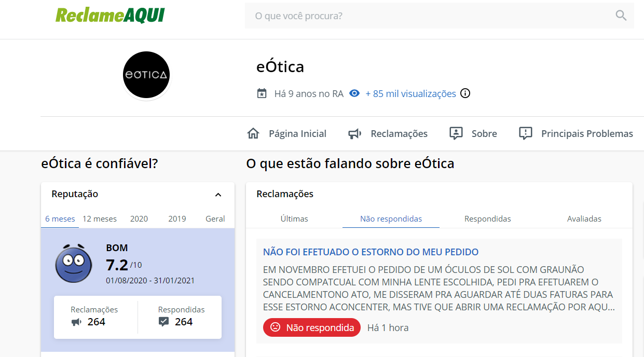Open complaint titled NÃO FOI EFETUADO O ESTORNO

click(x=371, y=252)
